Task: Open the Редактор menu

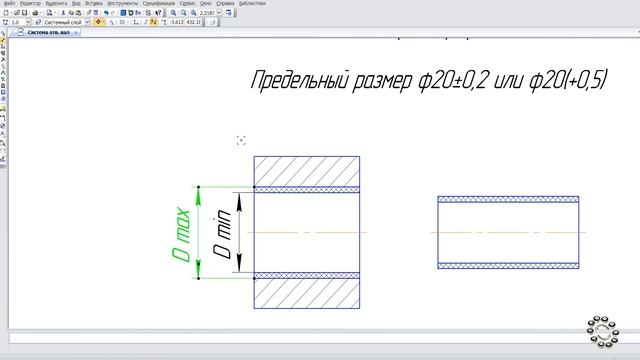Action: tap(30, 3)
